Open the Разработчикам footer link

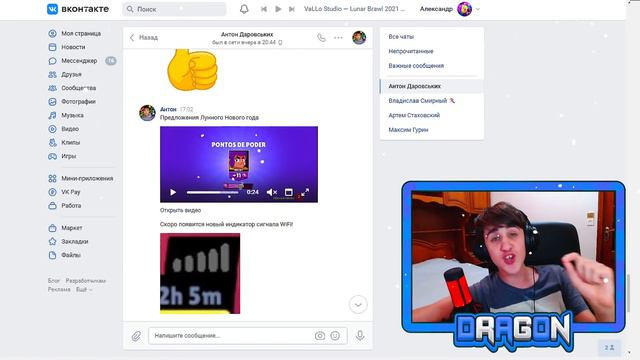[86, 281]
